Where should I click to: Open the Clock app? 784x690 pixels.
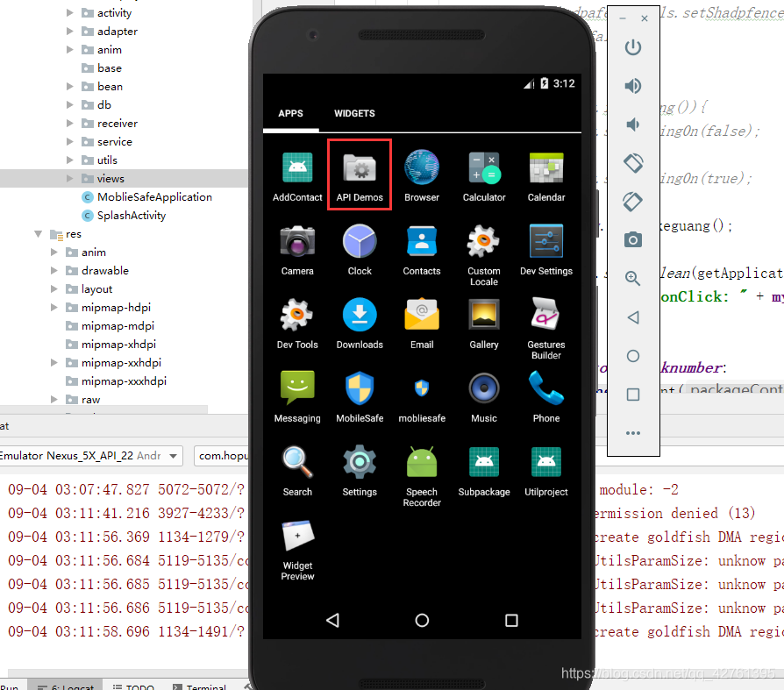[360, 250]
